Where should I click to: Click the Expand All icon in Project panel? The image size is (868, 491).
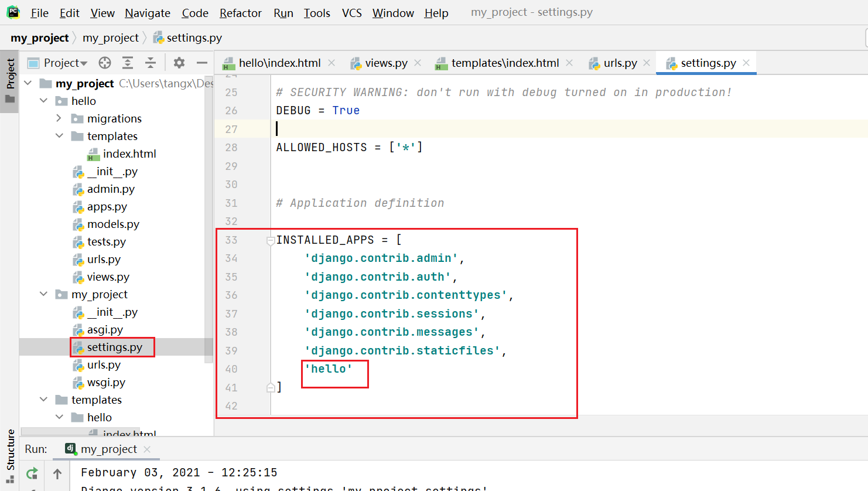pyautogui.click(x=128, y=63)
